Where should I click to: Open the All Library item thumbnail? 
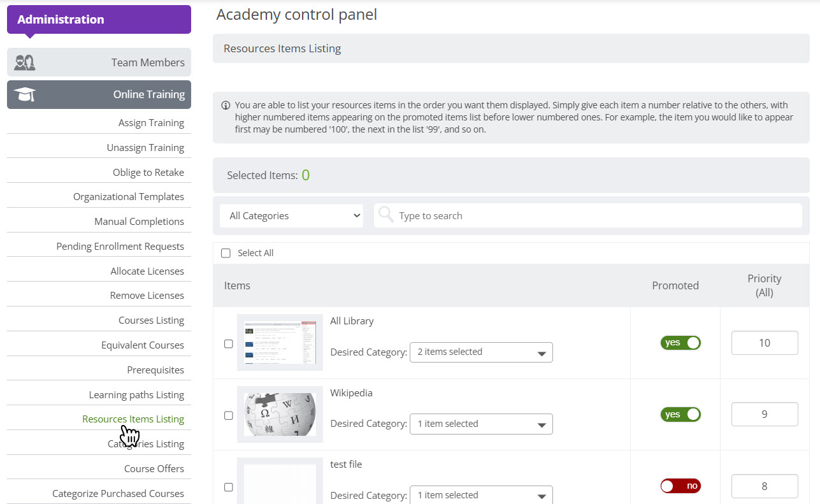(280, 342)
